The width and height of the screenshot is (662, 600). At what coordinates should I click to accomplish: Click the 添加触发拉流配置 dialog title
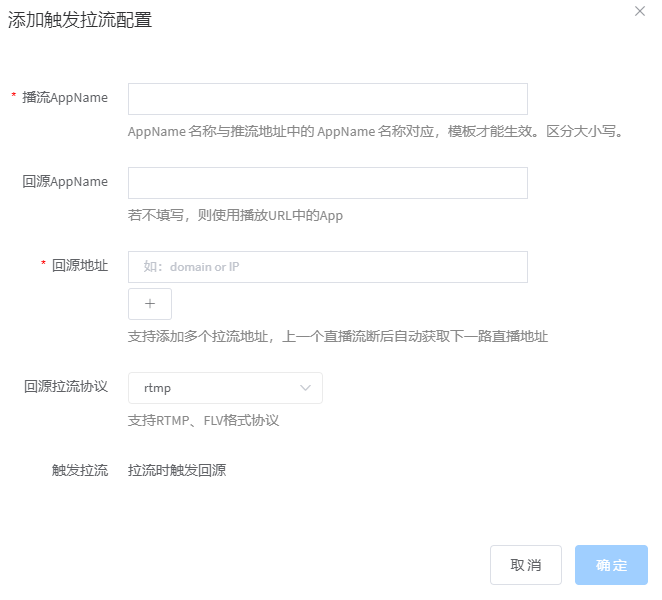(80, 21)
